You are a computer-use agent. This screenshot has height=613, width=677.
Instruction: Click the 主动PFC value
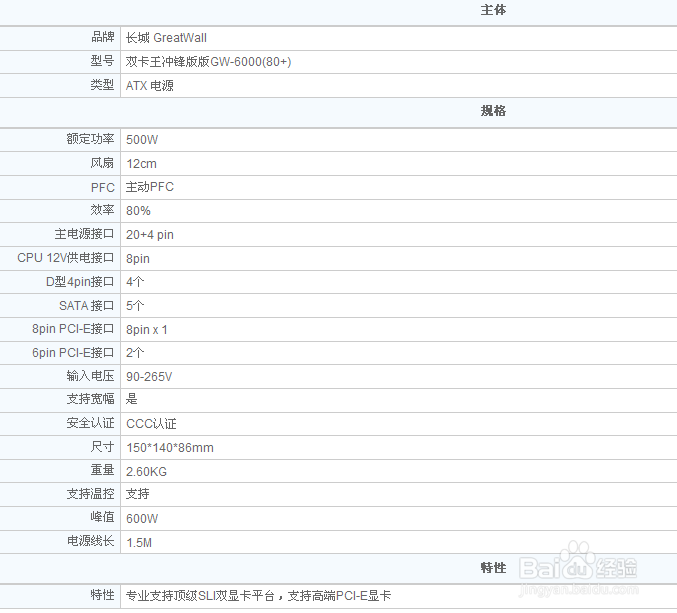pyautogui.click(x=150, y=187)
